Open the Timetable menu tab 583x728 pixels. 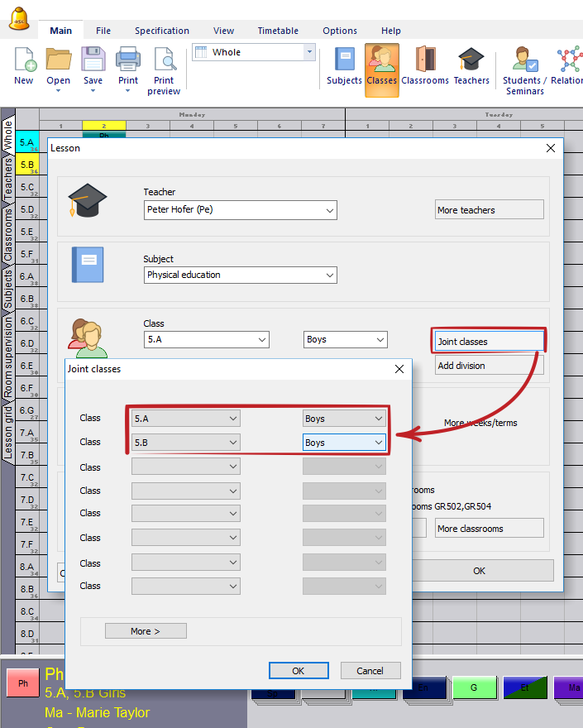coord(278,31)
